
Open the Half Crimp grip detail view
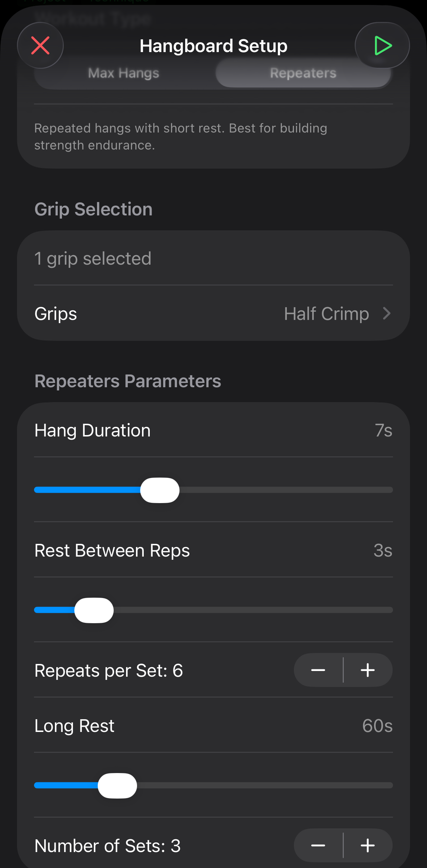[x=326, y=314]
